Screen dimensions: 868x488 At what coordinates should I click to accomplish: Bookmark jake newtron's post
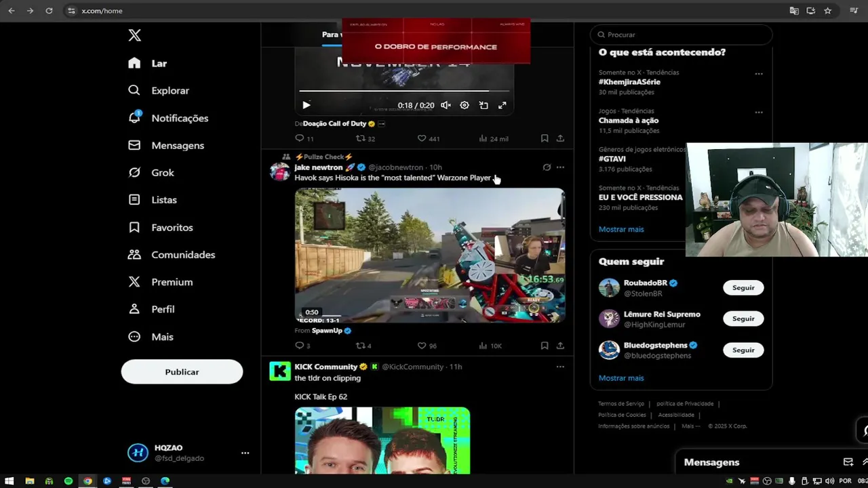(545, 346)
